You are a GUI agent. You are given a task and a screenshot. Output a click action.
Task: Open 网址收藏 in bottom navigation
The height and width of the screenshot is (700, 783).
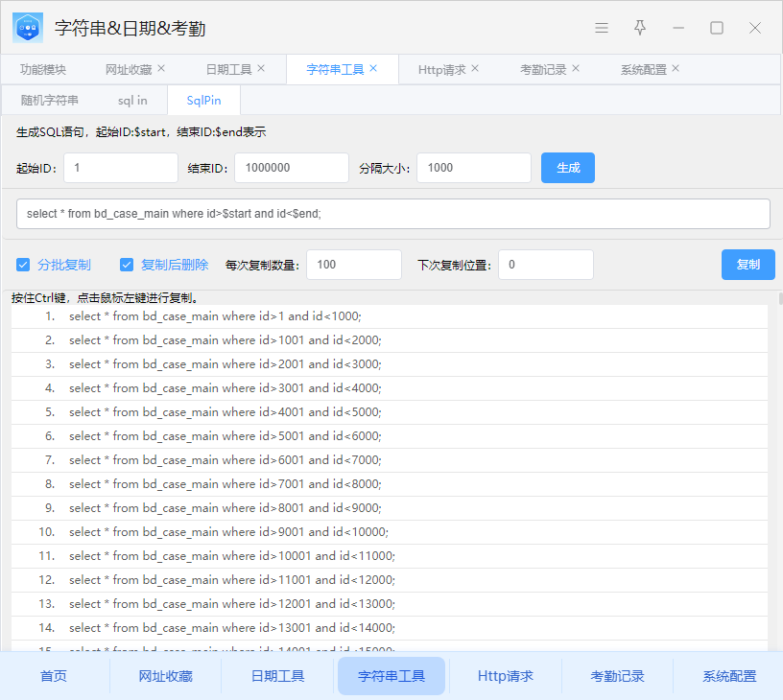(x=165, y=676)
